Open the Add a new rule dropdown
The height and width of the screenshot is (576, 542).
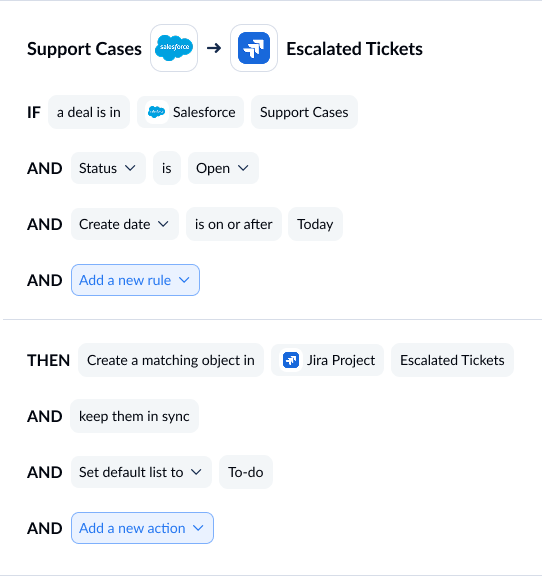click(x=135, y=280)
